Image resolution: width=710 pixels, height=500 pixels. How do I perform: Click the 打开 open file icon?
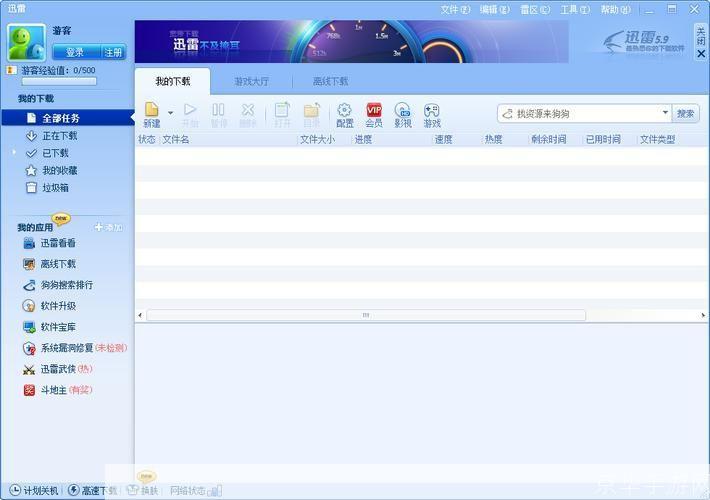point(282,115)
